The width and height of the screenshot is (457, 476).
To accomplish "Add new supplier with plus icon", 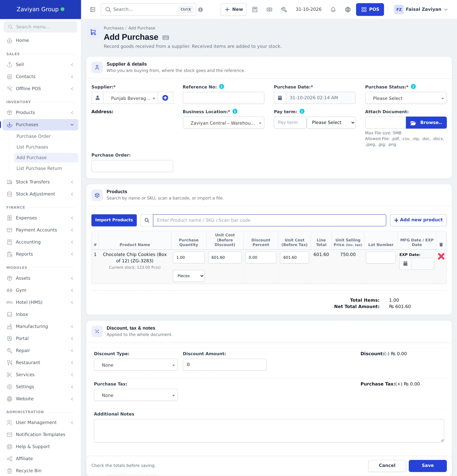I will point(165,98).
